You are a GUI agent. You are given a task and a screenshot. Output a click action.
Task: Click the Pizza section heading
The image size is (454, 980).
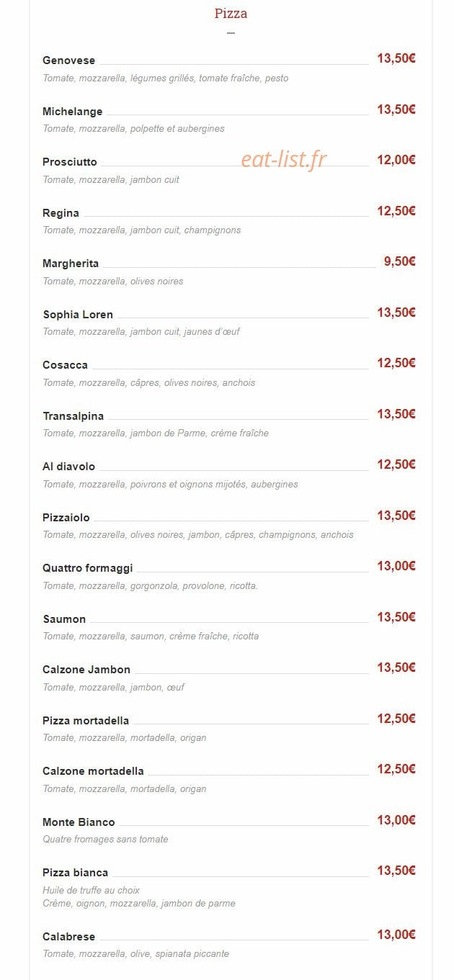[231, 14]
